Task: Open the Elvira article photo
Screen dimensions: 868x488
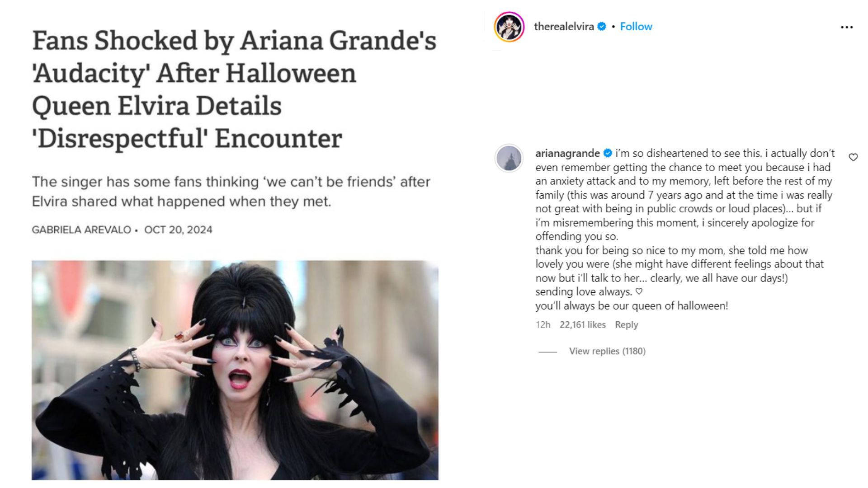Action: pyautogui.click(x=235, y=370)
